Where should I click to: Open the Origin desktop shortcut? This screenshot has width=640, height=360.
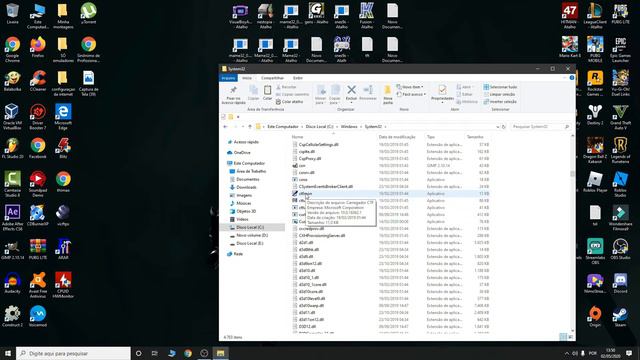pyautogui.click(x=595, y=317)
